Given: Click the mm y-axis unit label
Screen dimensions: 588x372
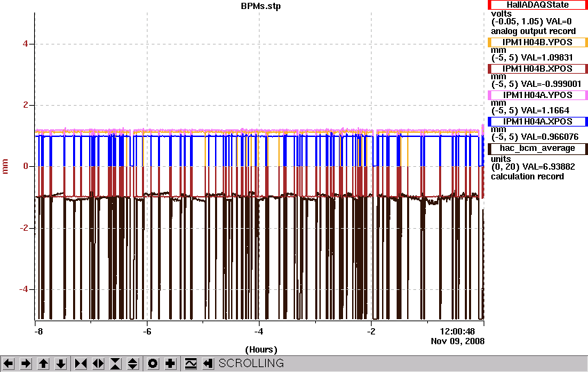Looking at the screenshot, I should tap(6, 166).
